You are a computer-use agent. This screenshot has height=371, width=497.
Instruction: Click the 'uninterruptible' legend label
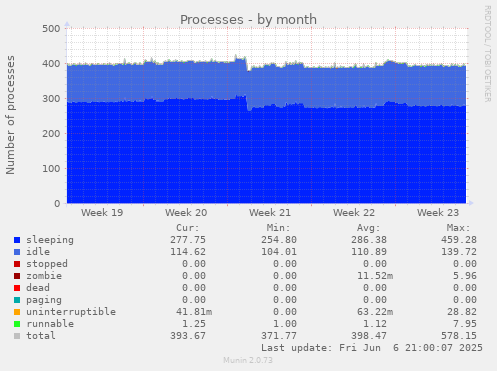(x=71, y=312)
